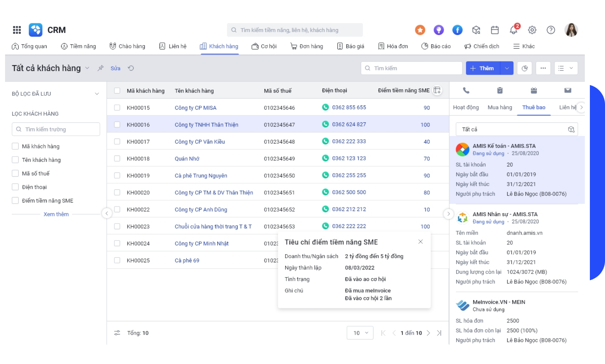Click the email envelope icon in detail panel
Screen dimensions: 605x364
[568, 90]
